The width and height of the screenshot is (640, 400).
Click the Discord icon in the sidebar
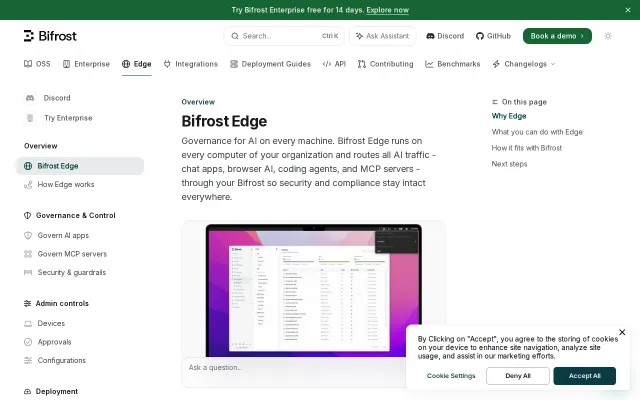pyautogui.click(x=30, y=98)
